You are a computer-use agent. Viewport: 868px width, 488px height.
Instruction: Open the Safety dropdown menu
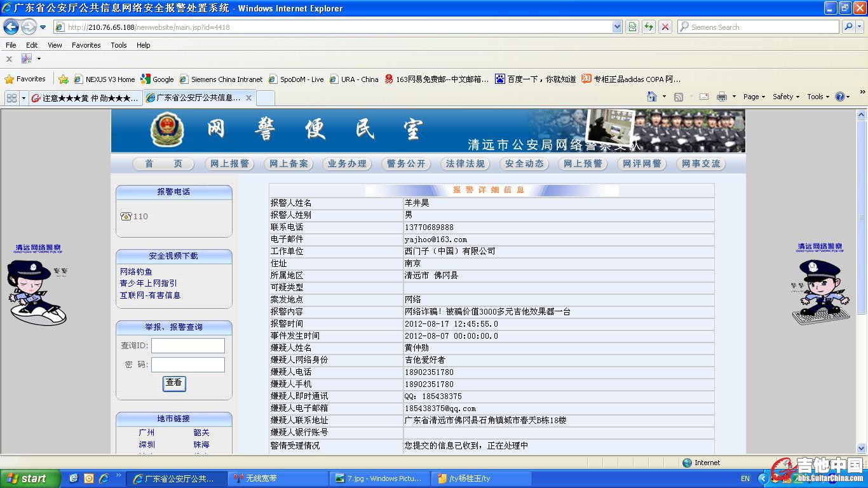click(x=786, y=97)
